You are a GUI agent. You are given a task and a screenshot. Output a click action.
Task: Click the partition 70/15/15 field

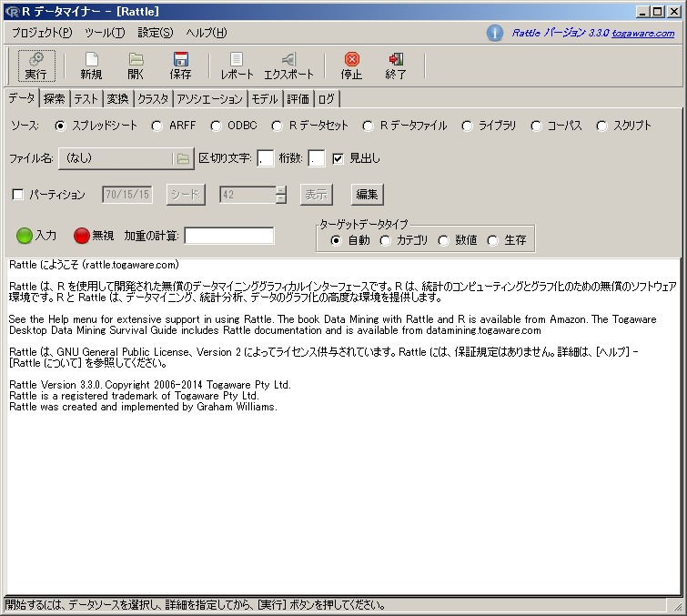[x=127, y=195]
